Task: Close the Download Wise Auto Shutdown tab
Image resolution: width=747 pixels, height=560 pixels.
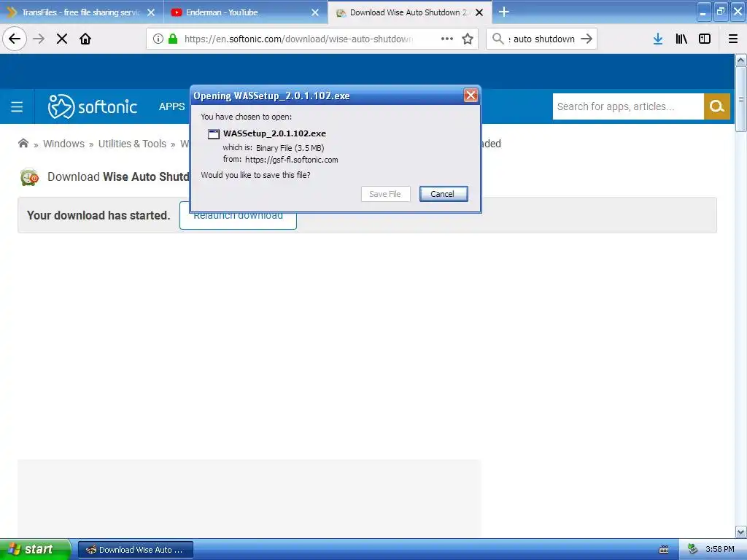Action: pos(479,12)
